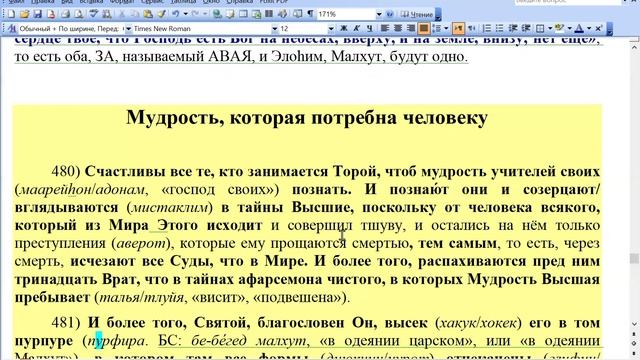This screenshot has width=640, height=360.
Task: Toggle justified alignment
Action: click(424, 29)
